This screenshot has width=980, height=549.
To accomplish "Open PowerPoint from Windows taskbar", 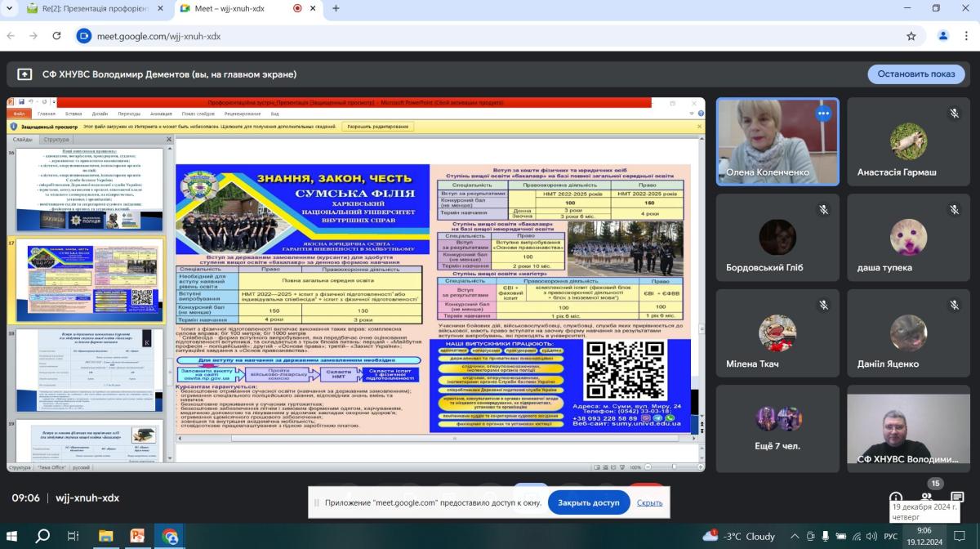I will pyautogui.click(x=138, y=537).
